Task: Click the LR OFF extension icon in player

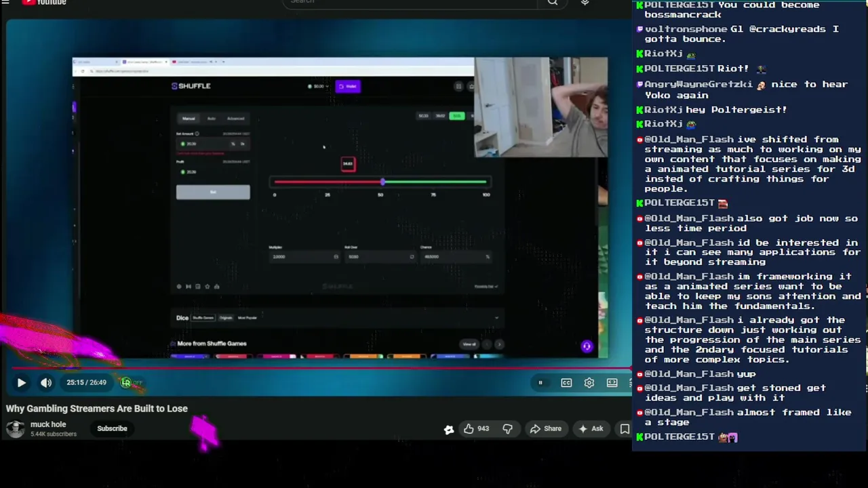Action: point(131,383)
